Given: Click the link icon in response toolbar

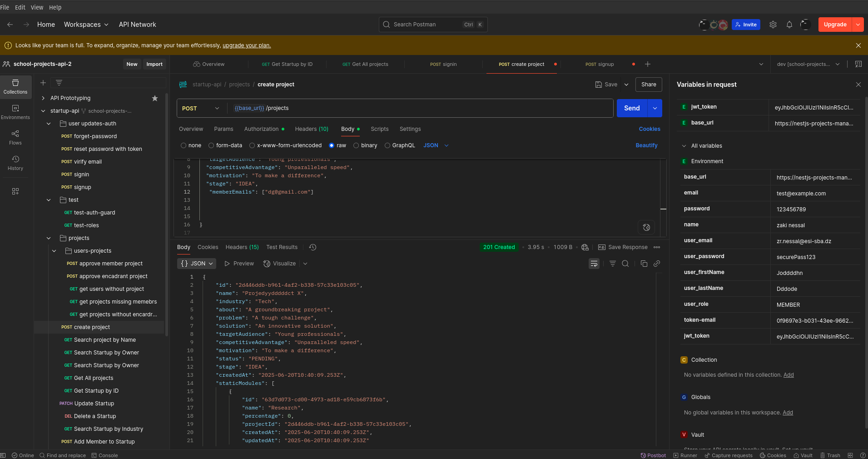Looking at the screenshot, I should tap(657, 264).
